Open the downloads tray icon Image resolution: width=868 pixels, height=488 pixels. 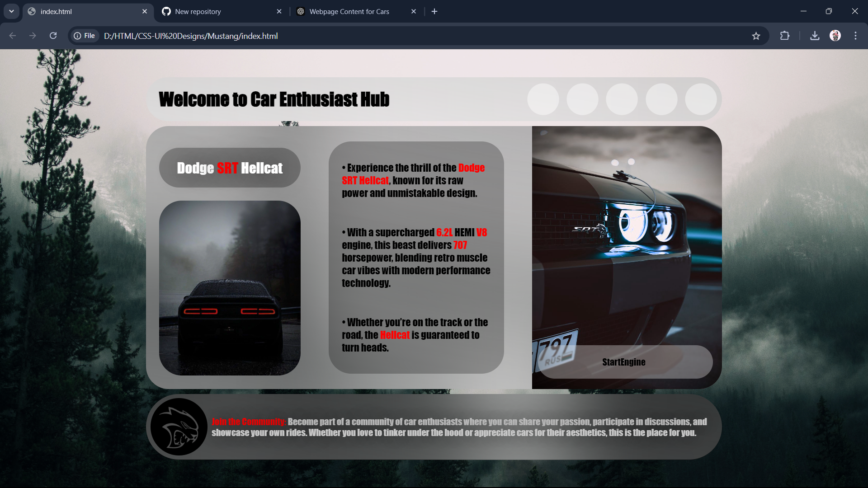pyautogui.click(x=815, y=36)
